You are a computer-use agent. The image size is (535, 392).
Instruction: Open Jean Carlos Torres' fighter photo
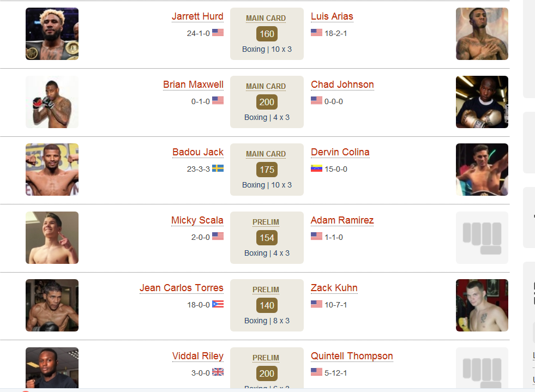pos(52,305)
